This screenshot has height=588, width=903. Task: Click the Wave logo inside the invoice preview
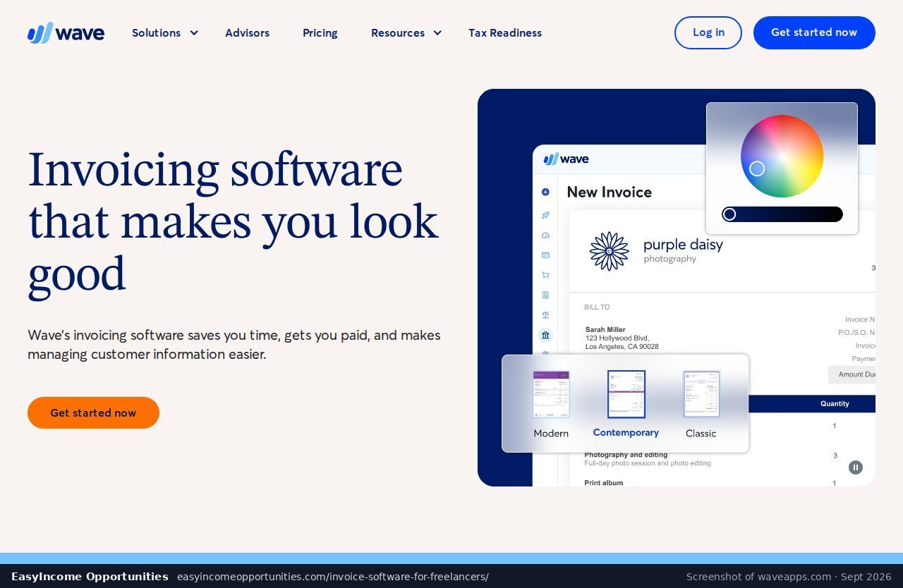[566, 159]
